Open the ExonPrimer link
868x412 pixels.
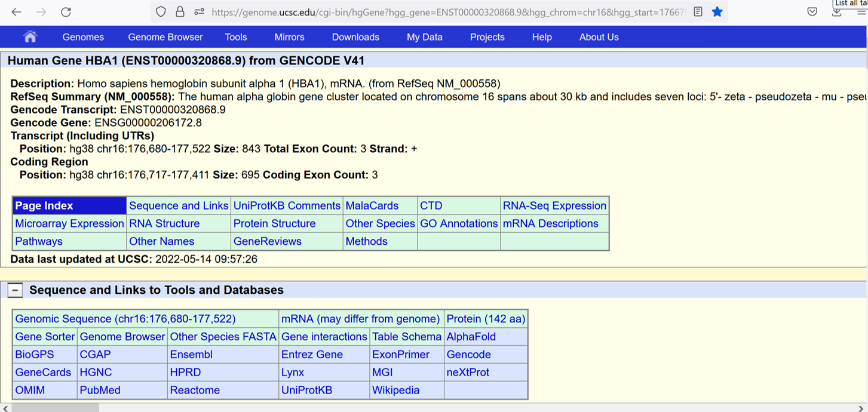(x=401, y=355)
